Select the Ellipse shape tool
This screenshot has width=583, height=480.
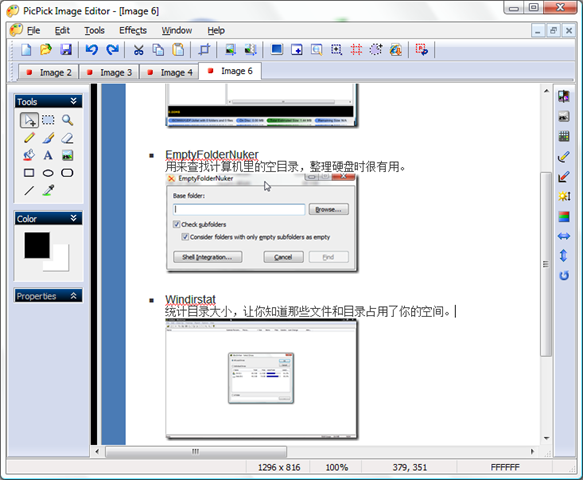point(48,173)
